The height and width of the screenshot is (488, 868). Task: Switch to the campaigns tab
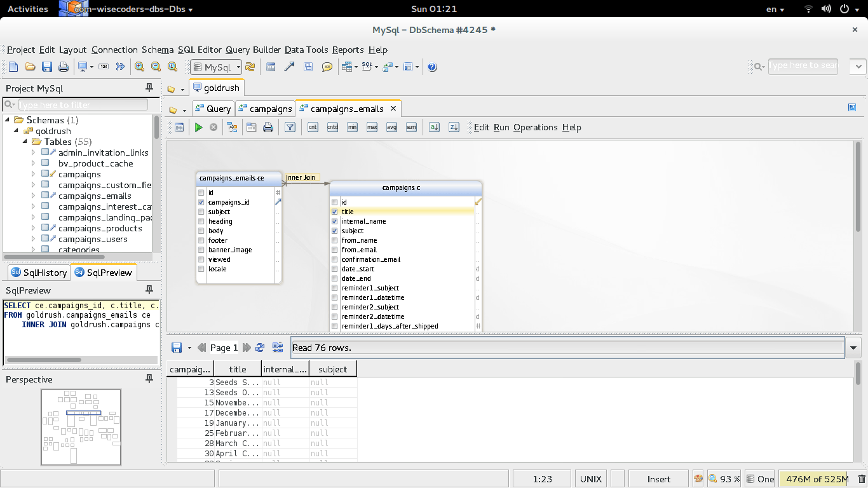tap(264, 109)
